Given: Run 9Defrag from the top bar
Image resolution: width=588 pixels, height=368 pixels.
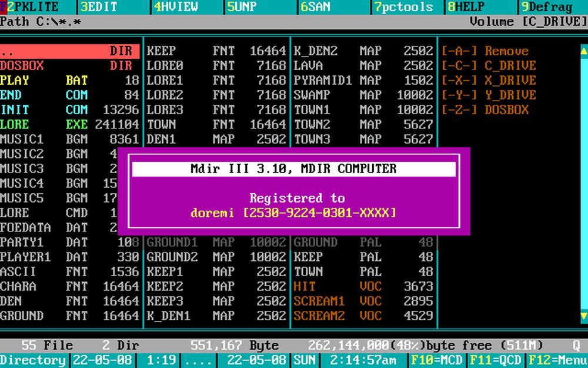Looking at the screenshot, I should pyautogui.click(x=546, y=7).
